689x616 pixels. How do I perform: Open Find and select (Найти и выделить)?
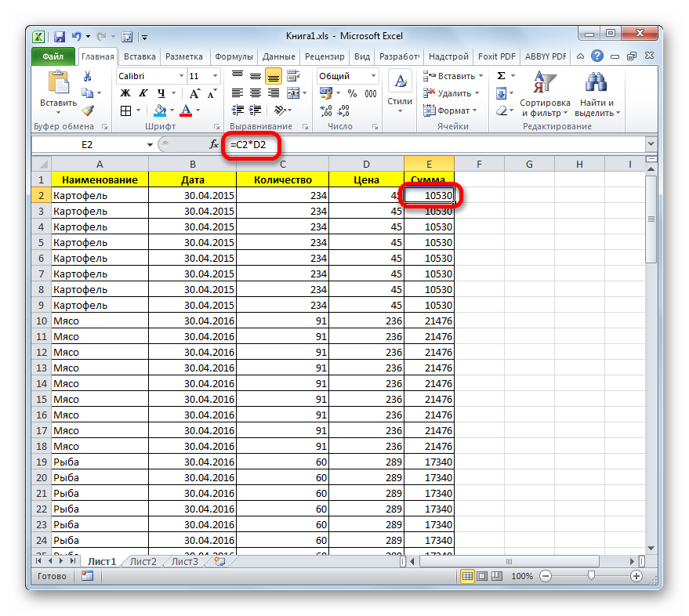click(x=597, y=94)
